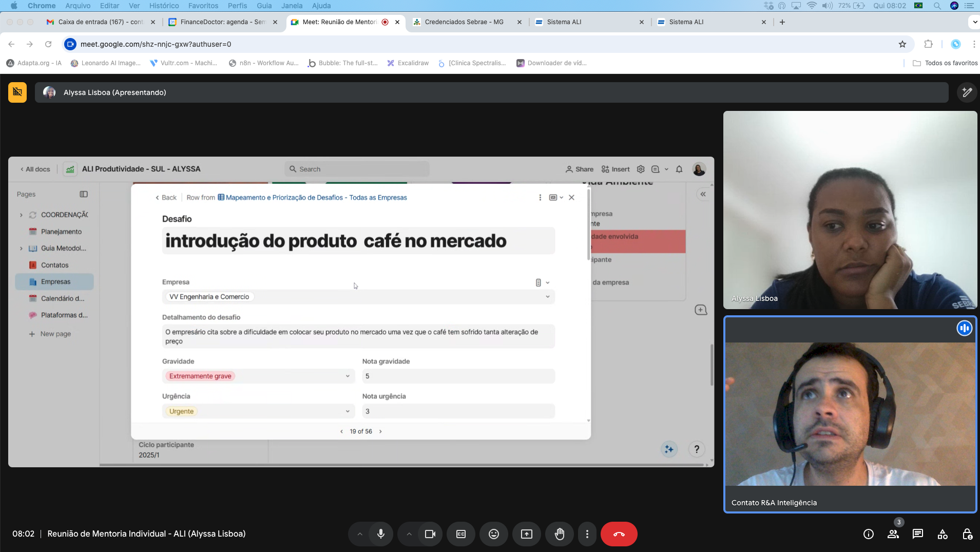Open Urgência dropdown showing Urgente

[x=258, y=411]
